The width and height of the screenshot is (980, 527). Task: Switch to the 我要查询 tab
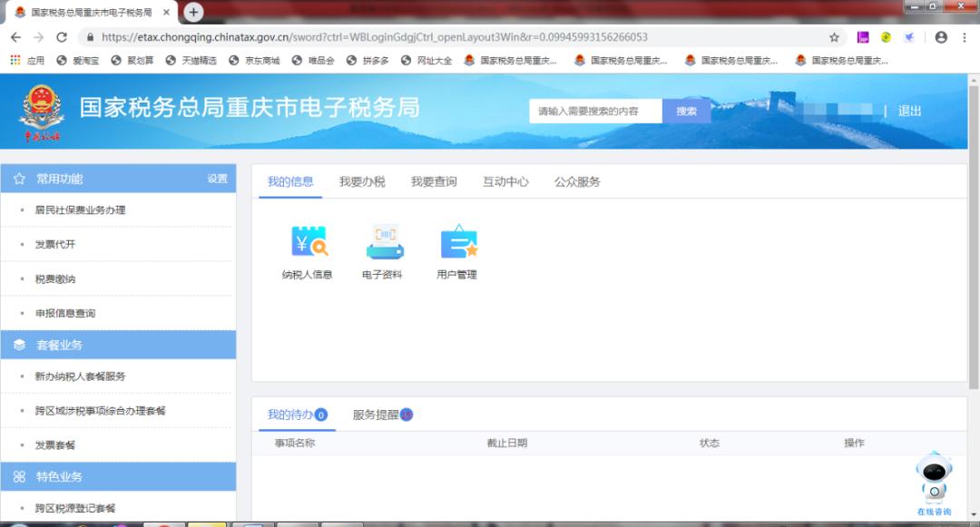pos(434,181)
